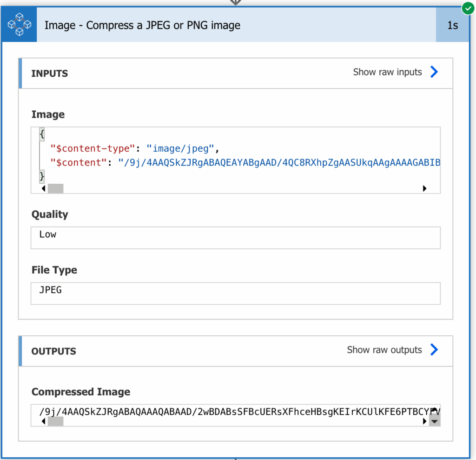Screen dimensions: 476x460
Task: Click the Compressed Image base64 output text
Action: tap(232, 411)
